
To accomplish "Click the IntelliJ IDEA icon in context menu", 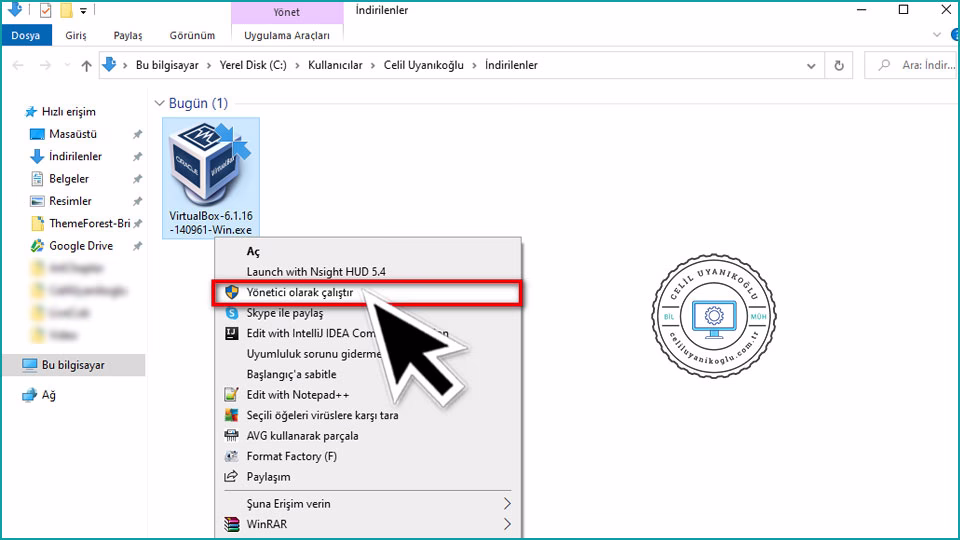I will [231, 333].
